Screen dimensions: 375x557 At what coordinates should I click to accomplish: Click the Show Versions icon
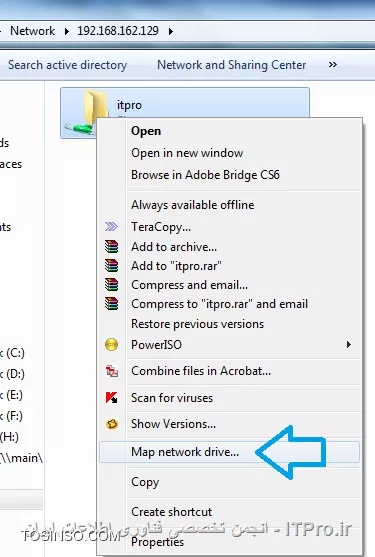112,424
